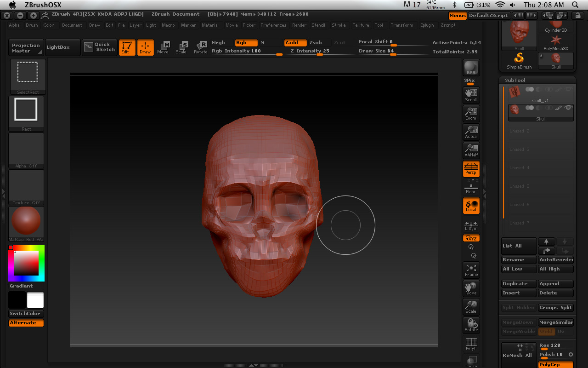Viewport: 588px width, 368px height.
Task: Launch Projection Master
Action: [x=25, y=47]
